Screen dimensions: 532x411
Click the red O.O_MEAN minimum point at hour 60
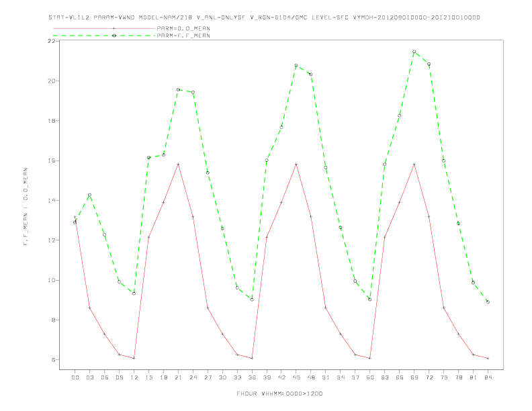click(x=370, y=358)
